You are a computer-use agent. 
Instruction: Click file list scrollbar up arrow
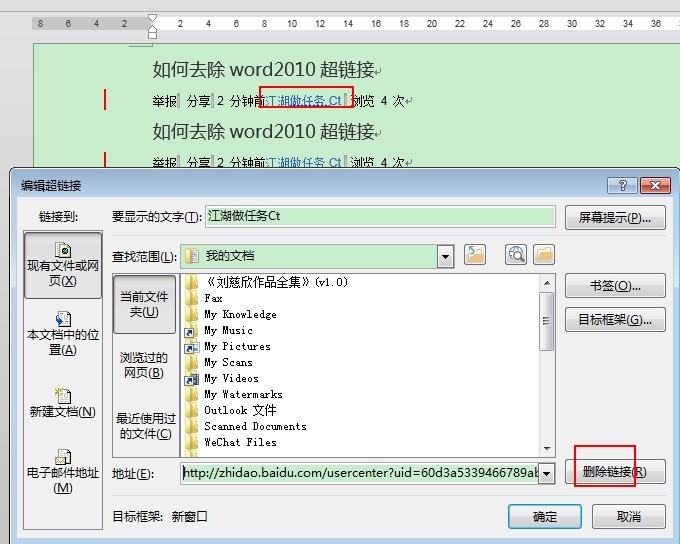547,283
